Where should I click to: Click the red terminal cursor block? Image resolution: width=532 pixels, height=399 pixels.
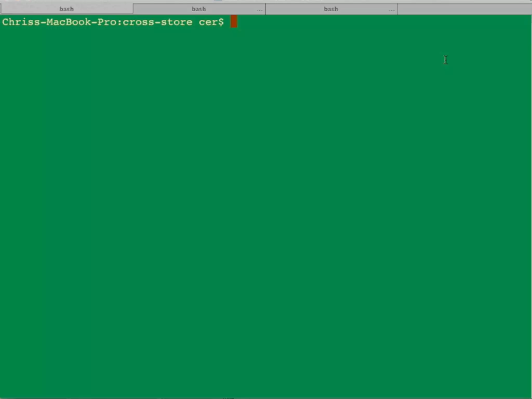(234, 22)
